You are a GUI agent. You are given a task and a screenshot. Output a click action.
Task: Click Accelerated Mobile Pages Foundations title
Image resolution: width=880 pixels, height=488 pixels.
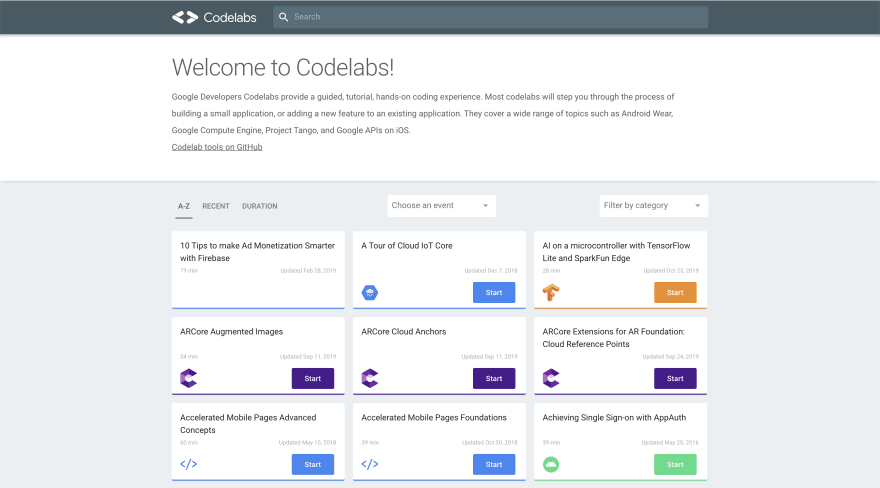pos(434,417)
